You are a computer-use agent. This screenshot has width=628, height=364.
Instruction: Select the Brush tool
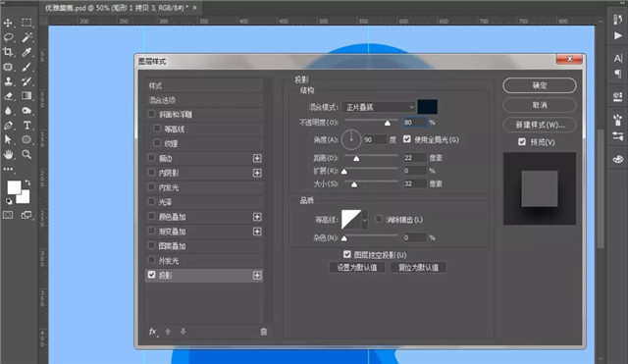pos(26,67)
